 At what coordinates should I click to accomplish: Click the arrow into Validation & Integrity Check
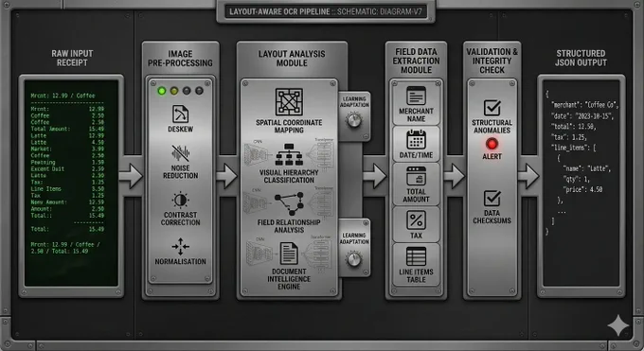coord(454,176)
